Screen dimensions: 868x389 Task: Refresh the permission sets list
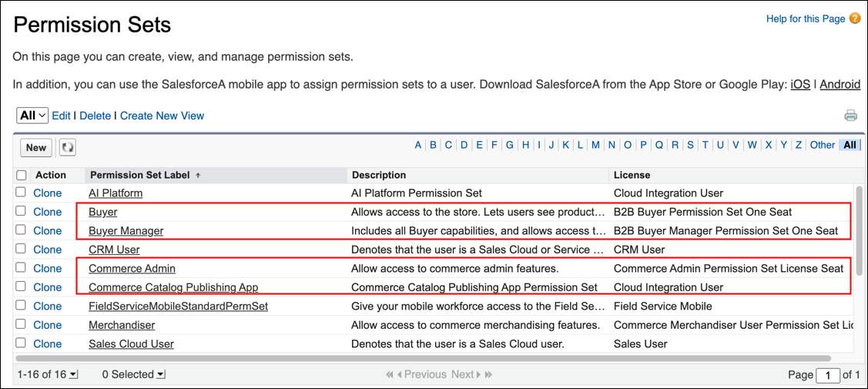68,148
